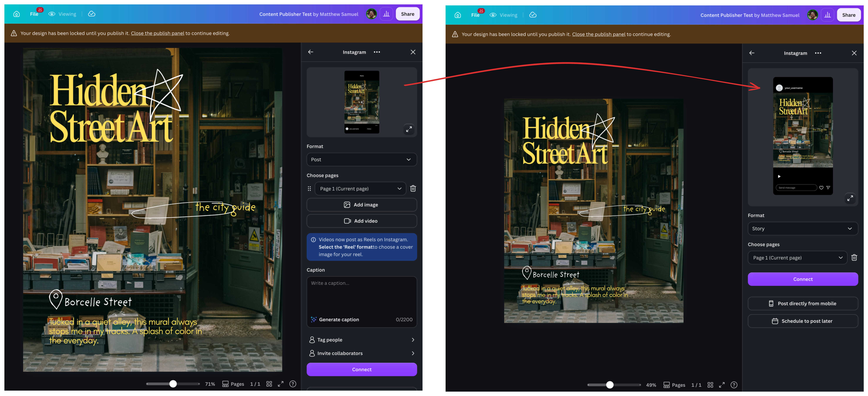This screenshot has height=396, width=868.
Task: Check cloud save status in the Post-format window
Action: click(92, 14)
